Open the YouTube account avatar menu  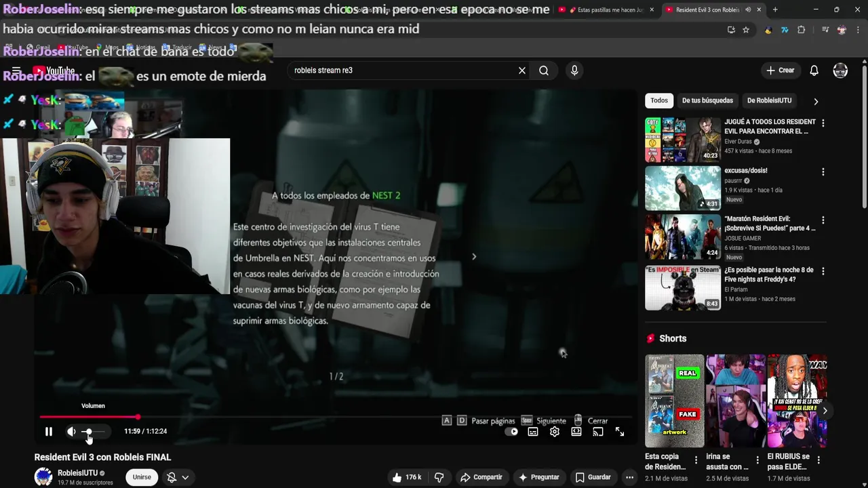840,70
